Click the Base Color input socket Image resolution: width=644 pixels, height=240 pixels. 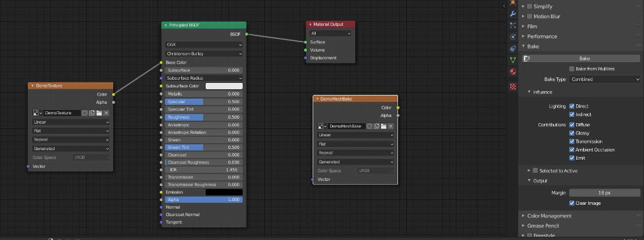(162, 63)
